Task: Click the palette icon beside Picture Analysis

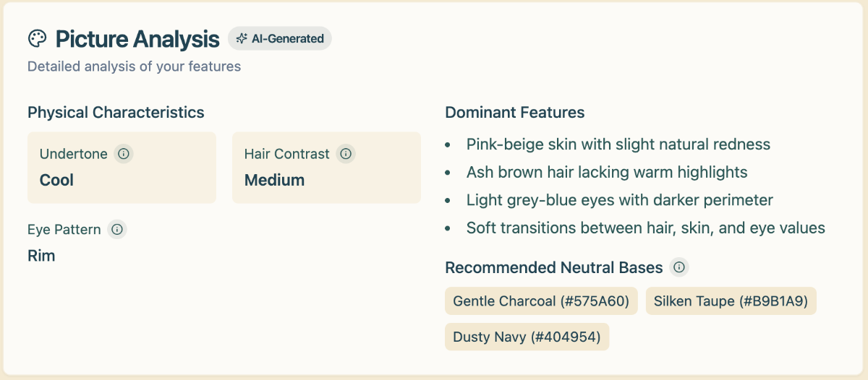Action: (x=37, y=38)
